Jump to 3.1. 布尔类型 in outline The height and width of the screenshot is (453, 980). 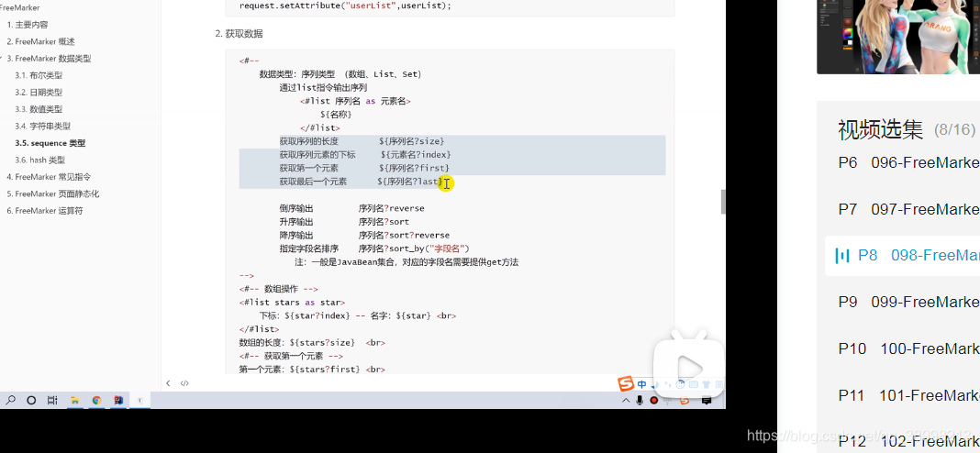[x=39, y=75]
